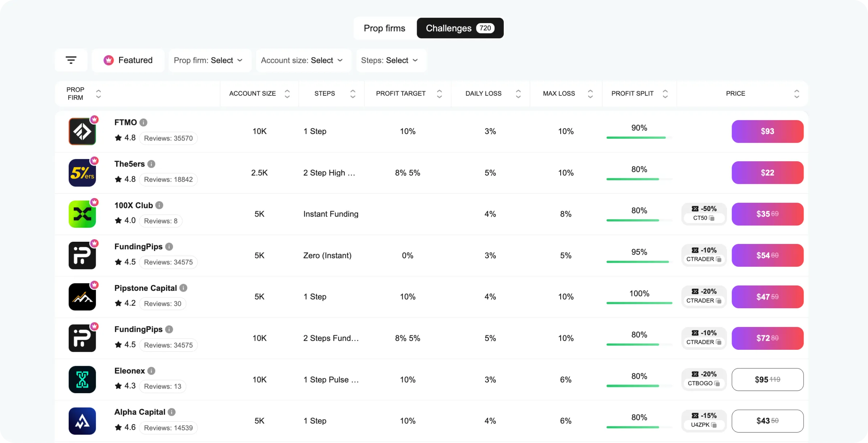The height and width of the screenshot is (443, 868).
Task: Select the Challenges tab
Action: 460,28
